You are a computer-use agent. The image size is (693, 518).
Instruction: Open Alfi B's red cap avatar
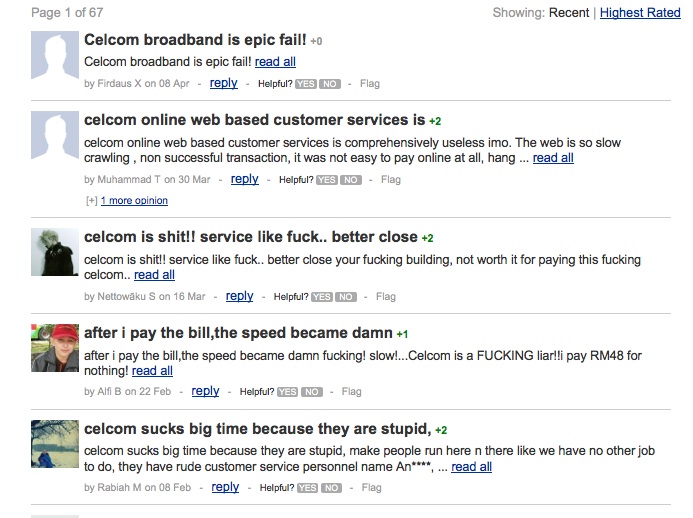click(54, 347)
